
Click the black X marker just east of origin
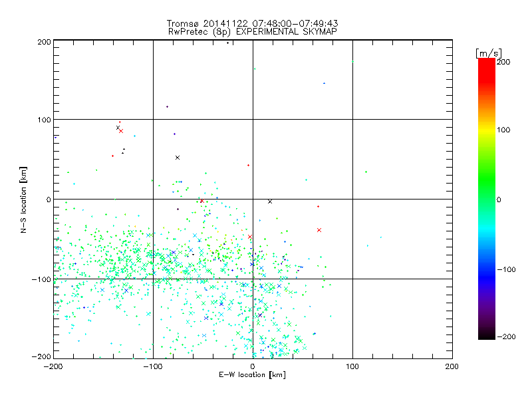tap(270, 201)
